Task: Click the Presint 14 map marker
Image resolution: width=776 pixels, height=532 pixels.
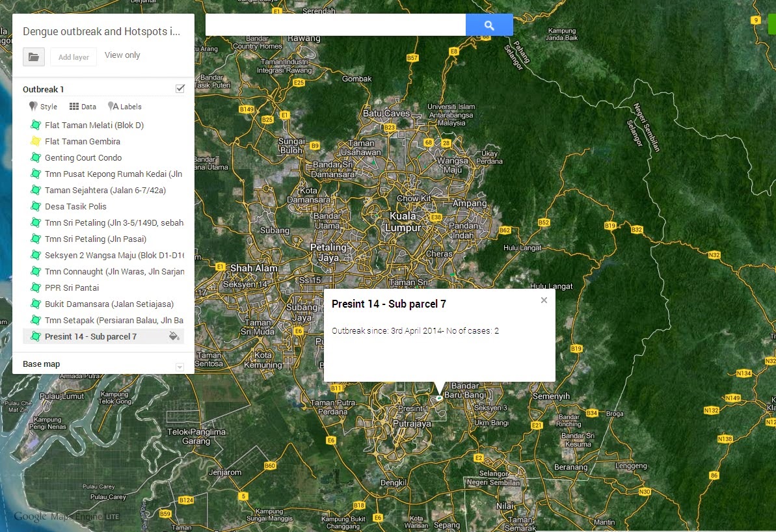Action: 439,398
